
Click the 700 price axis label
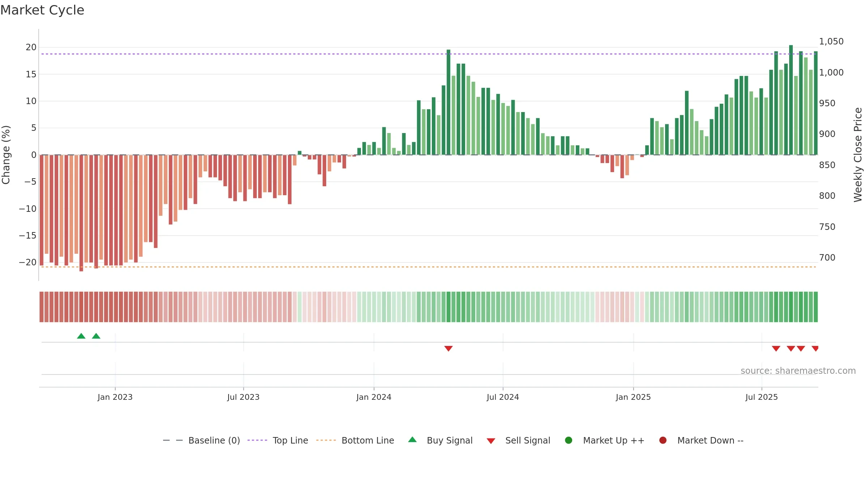point(827,258)
